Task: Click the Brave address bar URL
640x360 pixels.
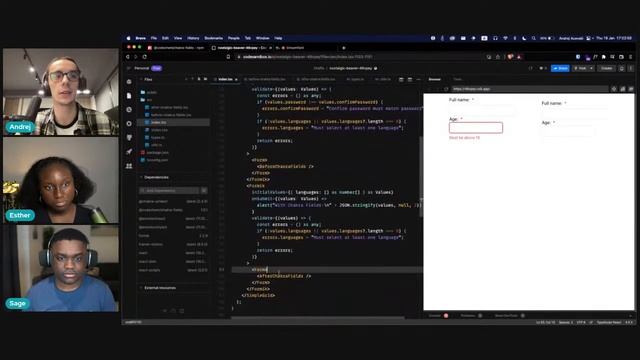Action: 307,57
